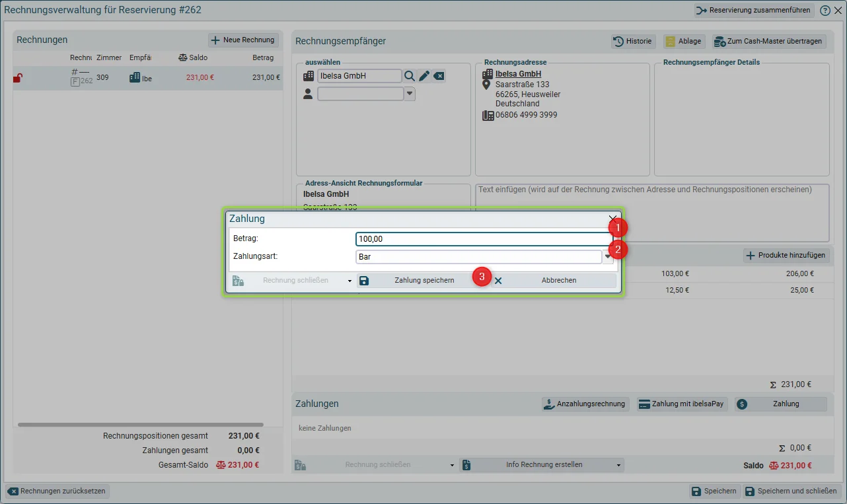The width and height of the screenshot is (847, 504).
Task: Click Reservierung zusammenführen
Action: (x=754, y=11)
